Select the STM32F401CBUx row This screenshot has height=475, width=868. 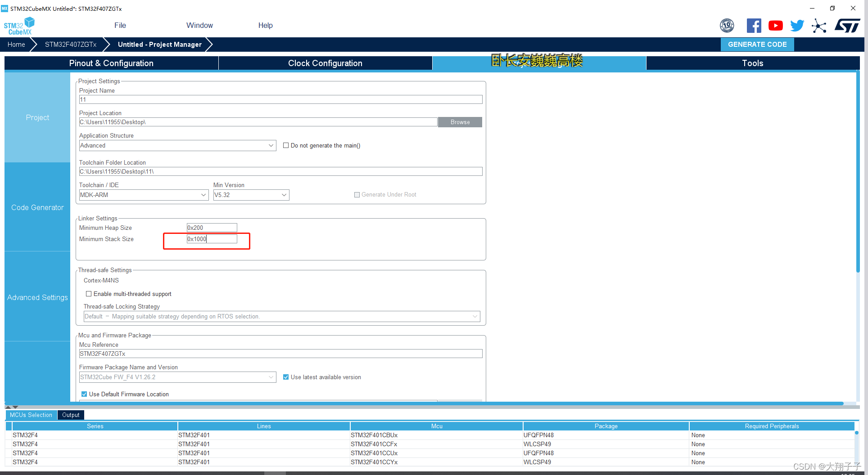coord(430,435)
